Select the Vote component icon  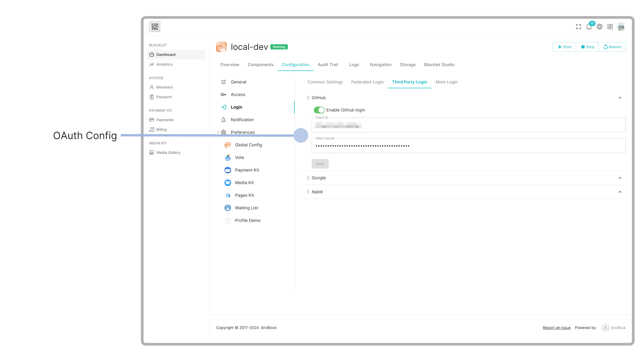click(x=228, y=157)
